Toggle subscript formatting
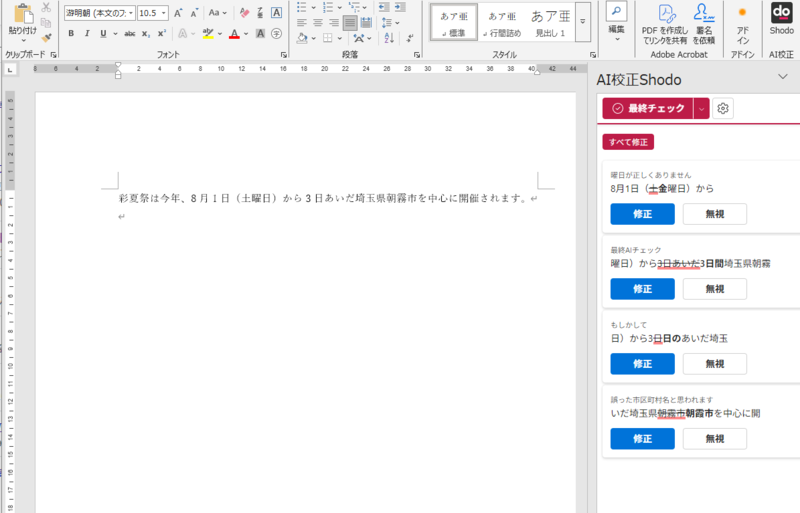800x513 pixels. coord(145,34)
